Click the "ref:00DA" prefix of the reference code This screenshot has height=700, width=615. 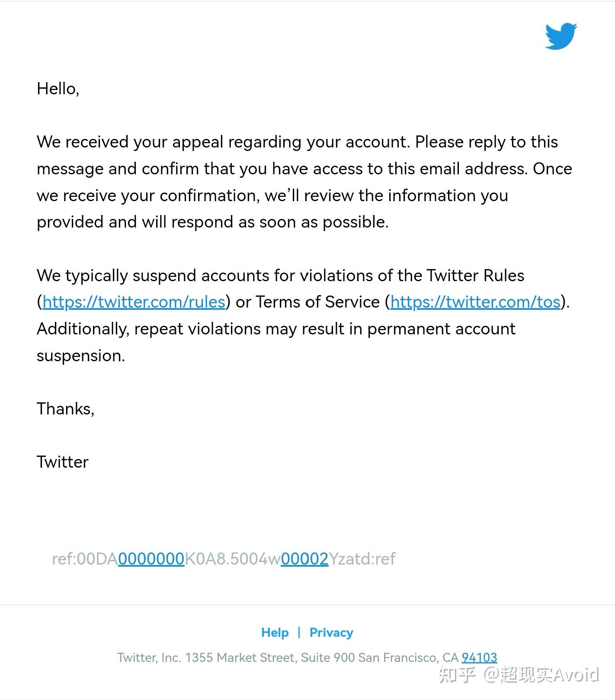pos(85,559)
